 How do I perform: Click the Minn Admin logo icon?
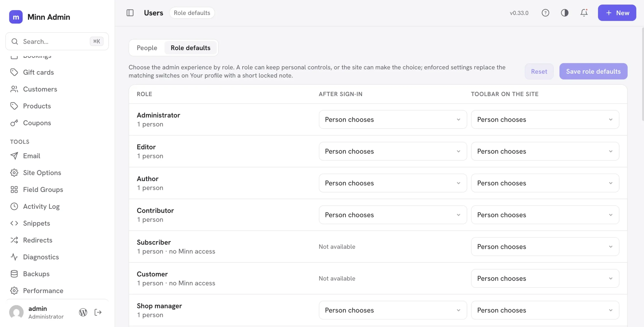point(16,17)
